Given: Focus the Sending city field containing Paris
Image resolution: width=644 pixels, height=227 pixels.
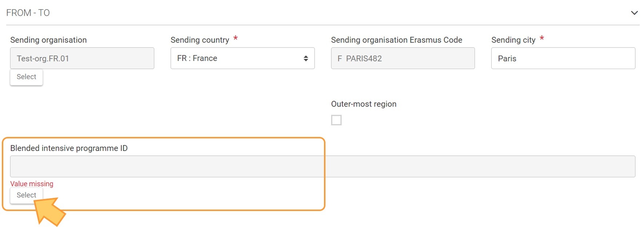Looking at the screenshot, I should pos(563,58).
